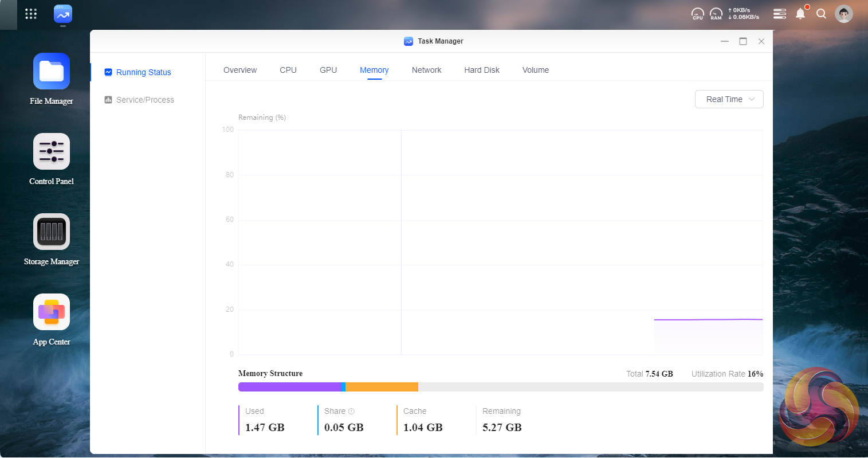Click the RAM gauge in top bar

coord(716,14)
